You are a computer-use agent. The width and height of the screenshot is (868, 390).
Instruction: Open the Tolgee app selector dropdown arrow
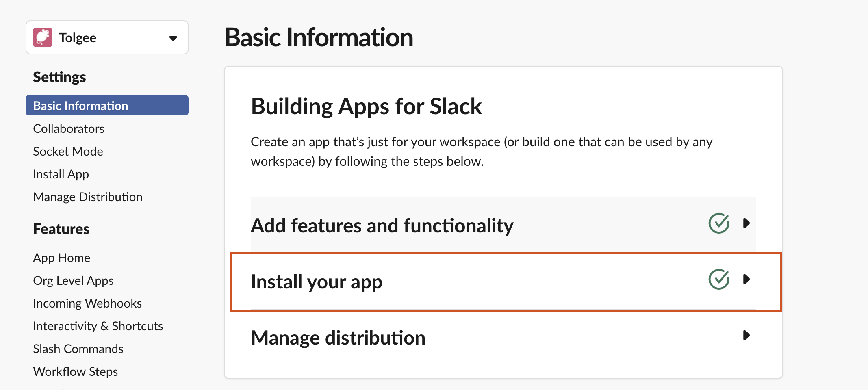point(173,38)
